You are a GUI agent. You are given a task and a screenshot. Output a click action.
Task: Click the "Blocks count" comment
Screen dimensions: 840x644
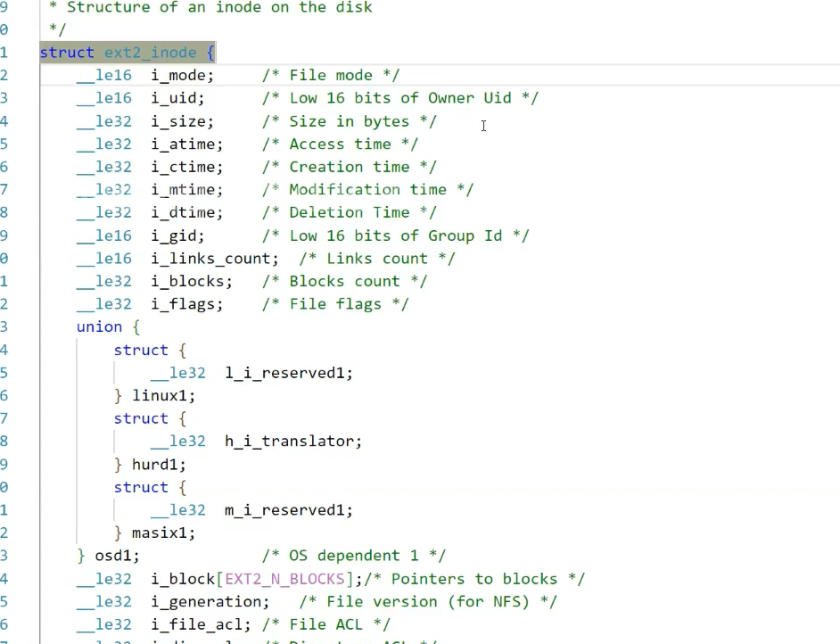(x=345, y=281)
